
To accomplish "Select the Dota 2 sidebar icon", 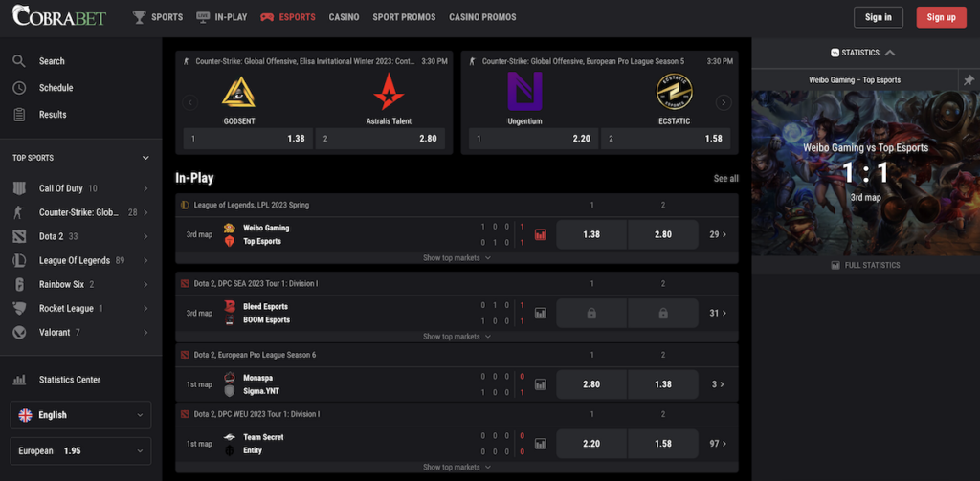I will pyautogui.click(x=19, y=237).
